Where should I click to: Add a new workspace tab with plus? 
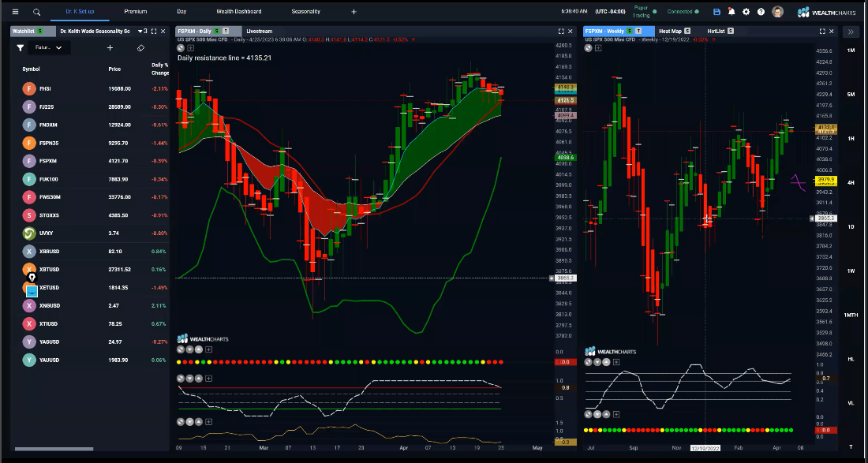click(354, 12)
